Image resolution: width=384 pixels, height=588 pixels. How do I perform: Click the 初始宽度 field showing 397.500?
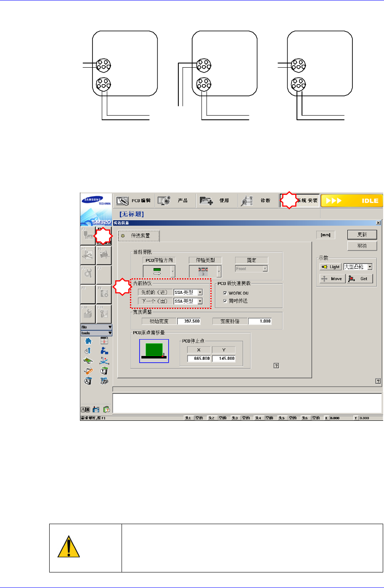[x=189, y=322]
